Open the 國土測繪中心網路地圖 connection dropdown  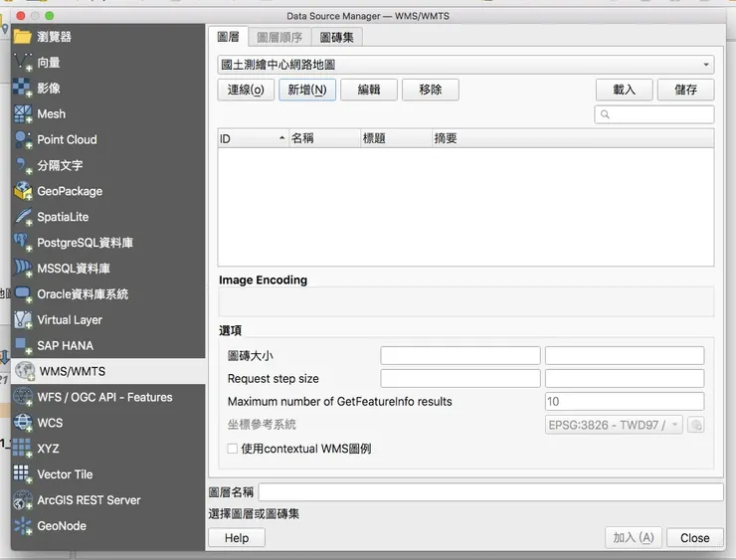tap(465, 65)
